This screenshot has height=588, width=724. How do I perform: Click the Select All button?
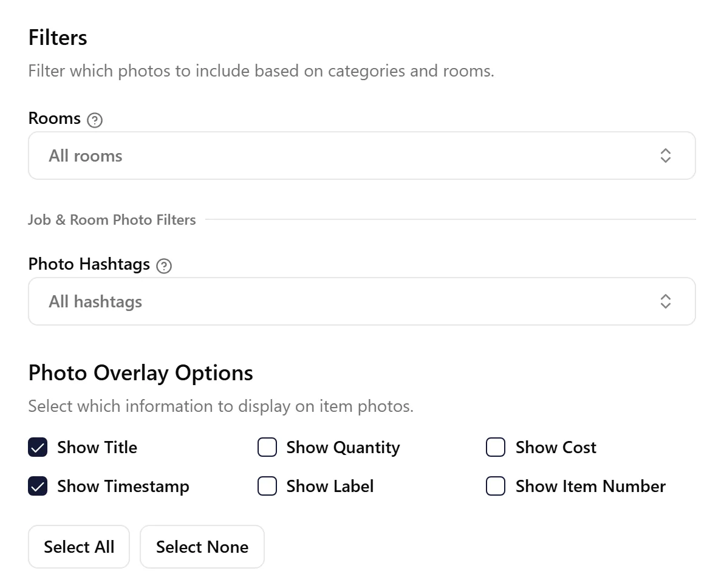(x=79, y=547)
